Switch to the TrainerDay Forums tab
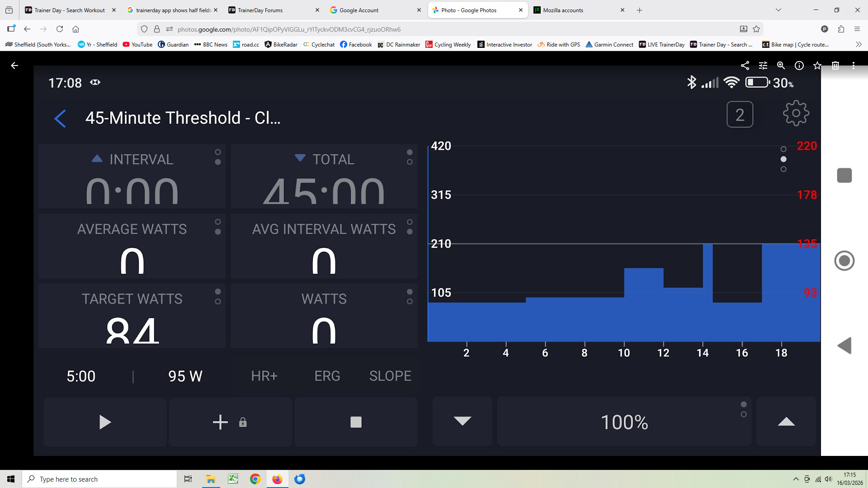Image resolution: width=868 pixels, height=488 pixels. [260, 10]
